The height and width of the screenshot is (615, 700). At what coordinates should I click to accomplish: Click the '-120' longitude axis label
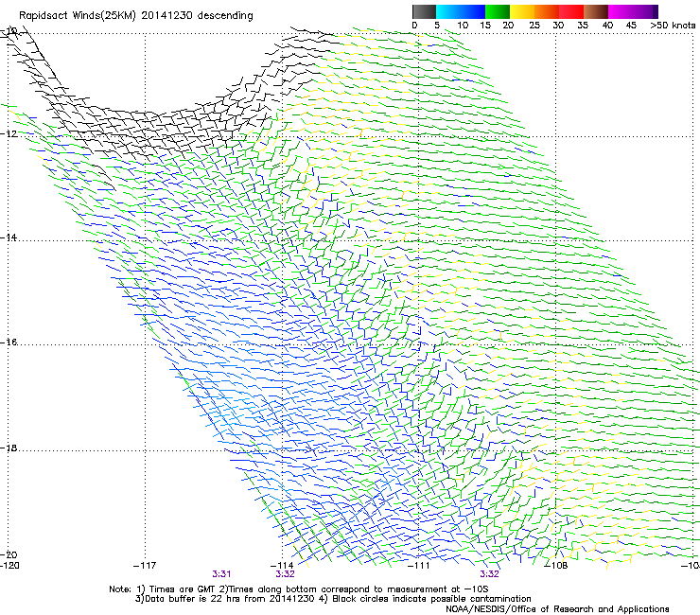pyautogui.click(x=9, y=566)
